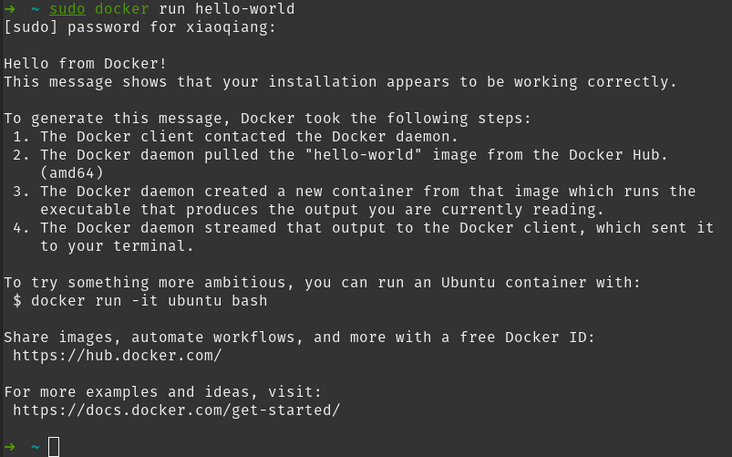Click the underlined sudo command word

click(67, 9)
